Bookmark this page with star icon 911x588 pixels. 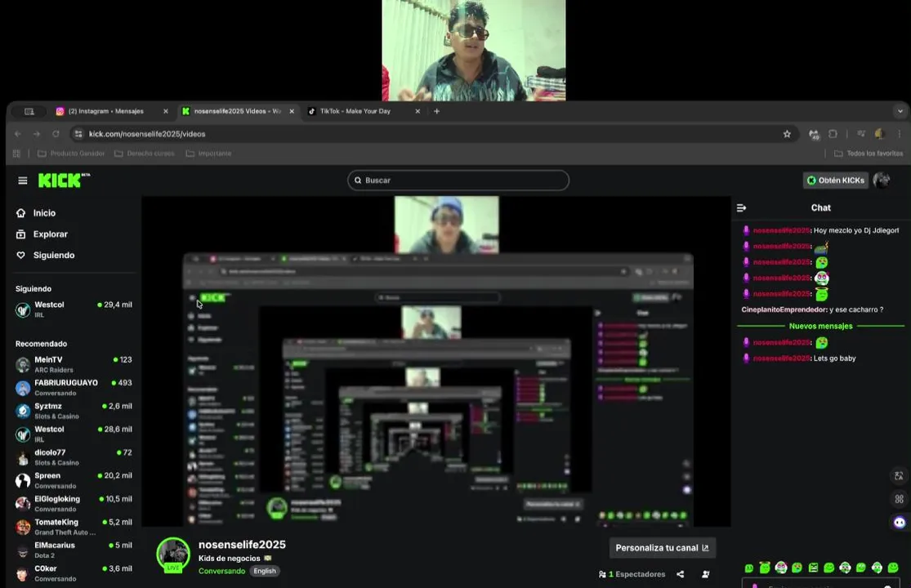pos(787,133)
